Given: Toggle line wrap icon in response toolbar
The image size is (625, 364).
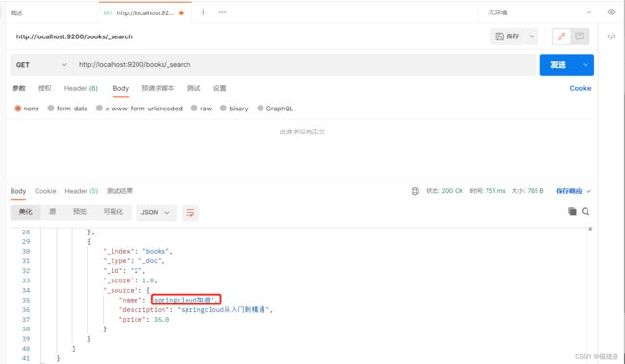Looking at the screenshot, I should (190, 212).
